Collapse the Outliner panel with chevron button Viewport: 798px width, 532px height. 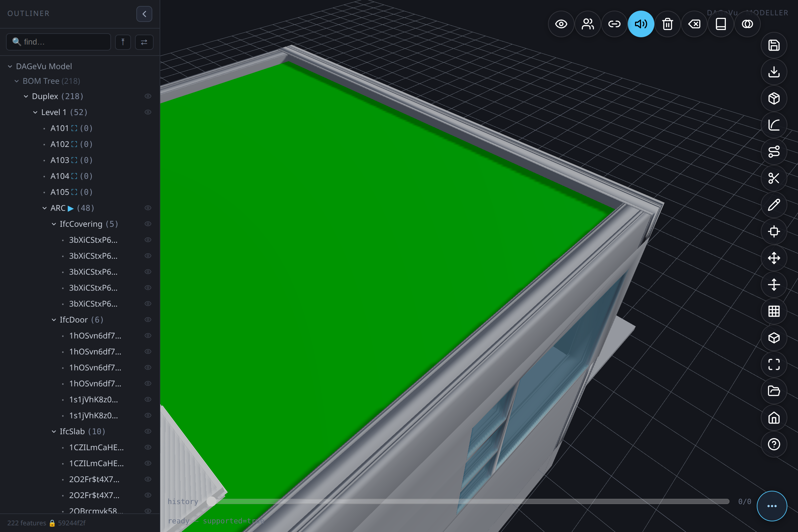pos(144,14)
